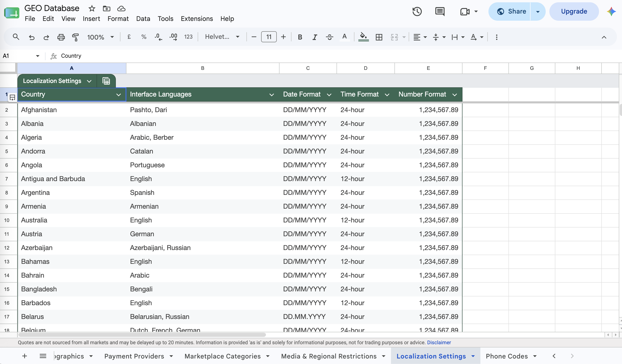
Task: Collapse the toolbar with up chevron
Action: pos(604,37)
